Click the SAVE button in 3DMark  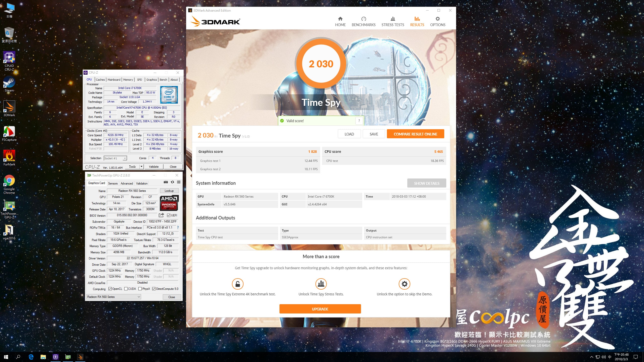click(374, 134)
